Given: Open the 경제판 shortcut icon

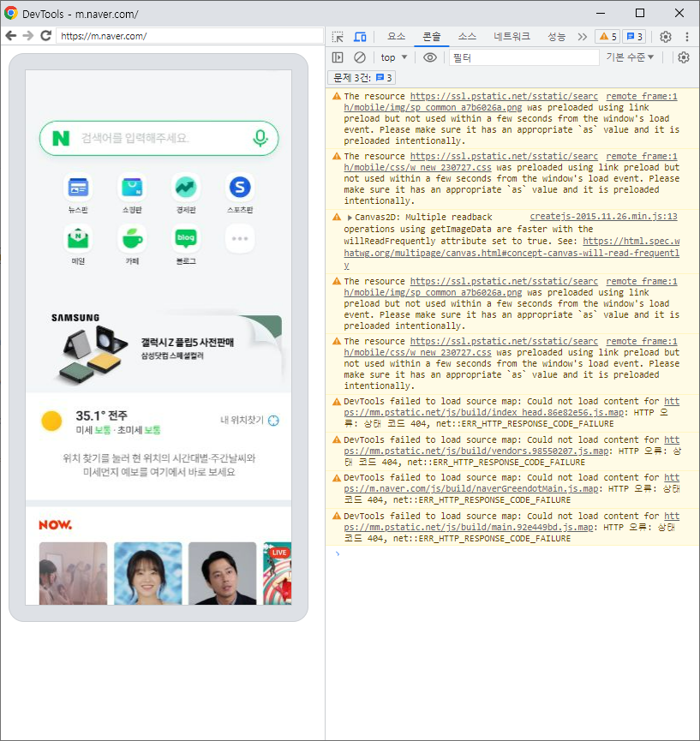Looking at the screenshot, I should [x=185, y=187].
